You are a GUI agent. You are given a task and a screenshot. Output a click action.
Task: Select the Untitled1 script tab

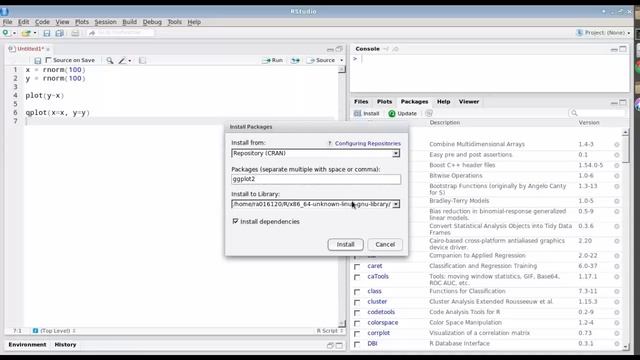click(x=30, y=49)
